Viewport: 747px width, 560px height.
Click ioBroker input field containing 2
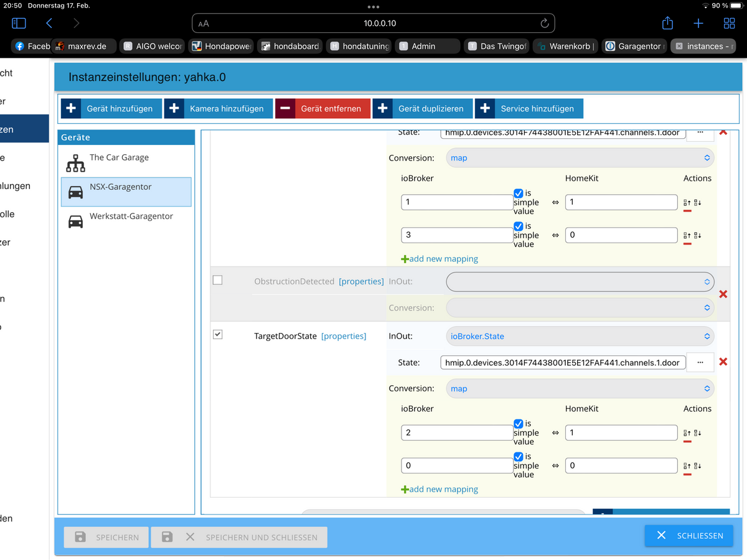[x=457, y=432]
